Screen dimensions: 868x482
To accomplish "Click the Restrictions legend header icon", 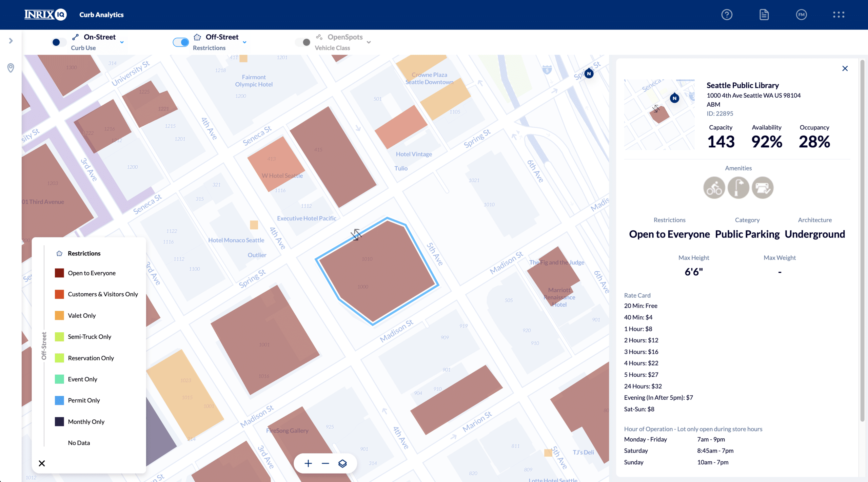I will tap(59, 253).
